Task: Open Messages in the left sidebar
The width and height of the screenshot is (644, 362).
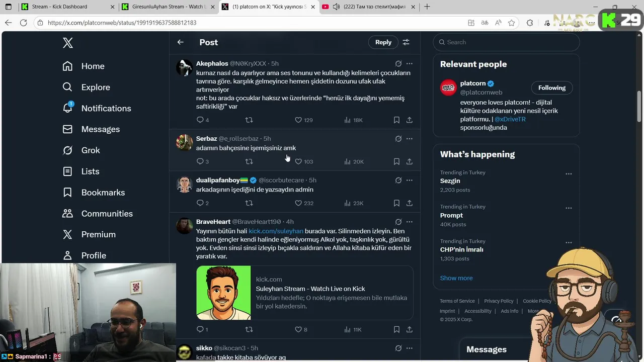Action: click(91, 129)
